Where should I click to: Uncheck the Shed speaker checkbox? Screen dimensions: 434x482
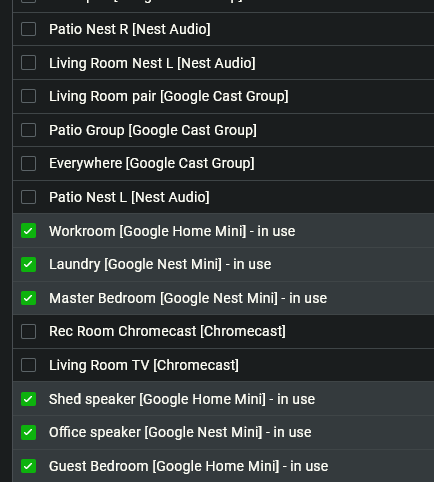28,399
